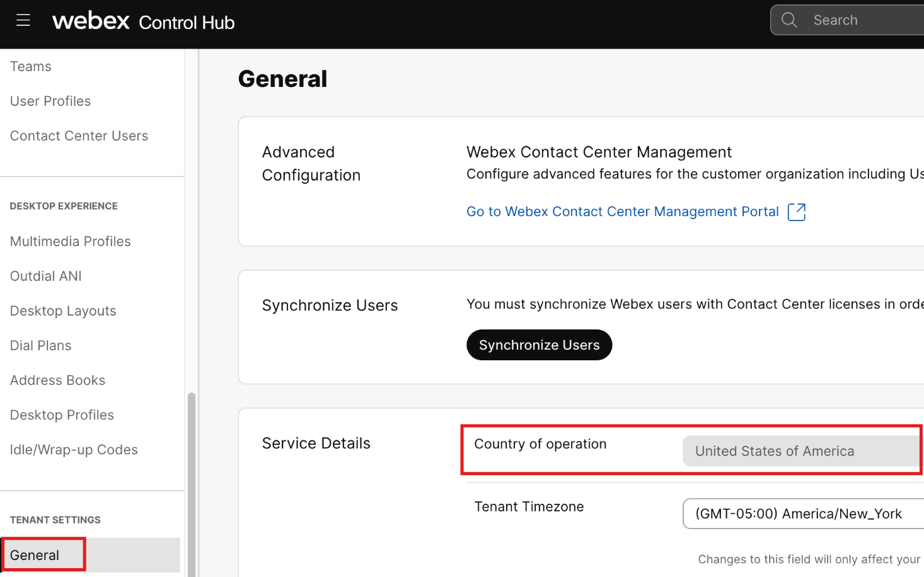Type in the Search field
The image size is (924, 577).
pyautogui.click(x=863, y=20)
